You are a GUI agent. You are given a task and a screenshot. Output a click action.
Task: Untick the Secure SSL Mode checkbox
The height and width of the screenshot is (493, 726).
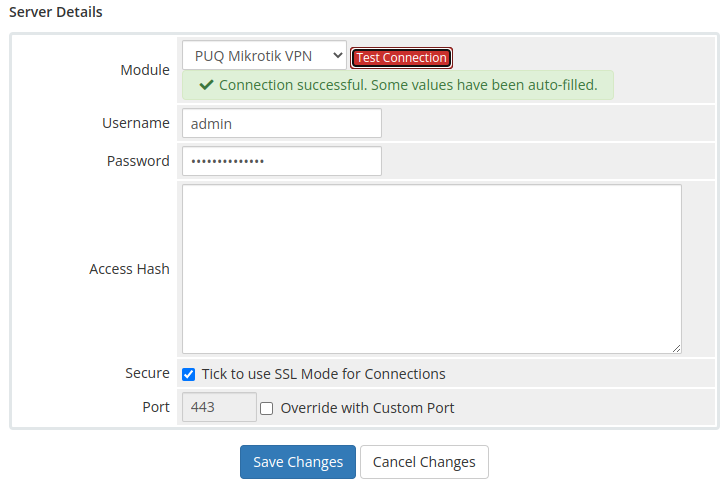coord(188,374)
